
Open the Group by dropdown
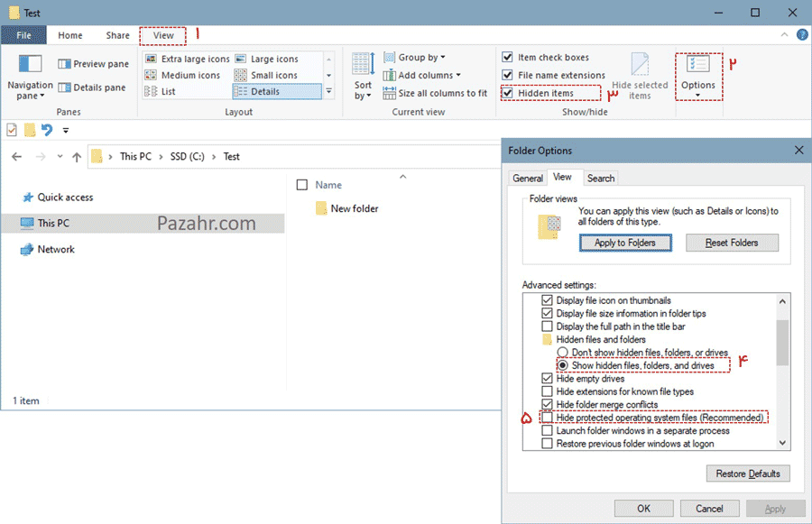pyautogui.click(x=414, y=58)
